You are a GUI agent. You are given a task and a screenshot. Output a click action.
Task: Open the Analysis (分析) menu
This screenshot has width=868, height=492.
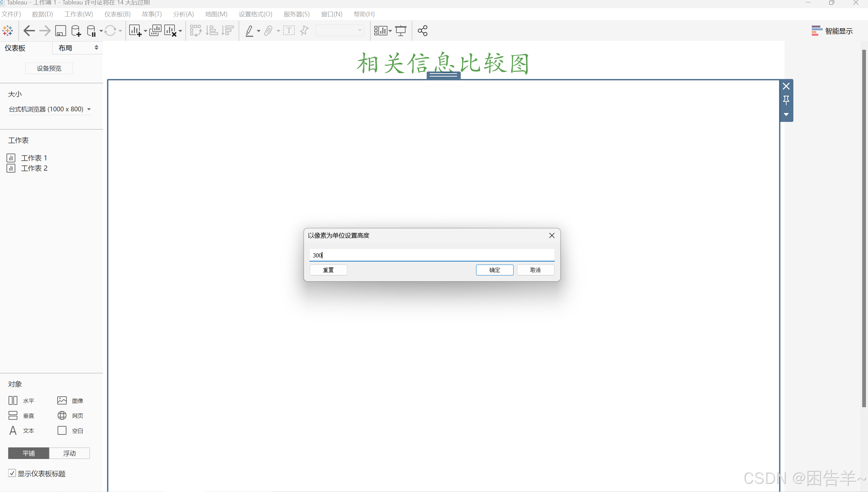pyautogui.click(x=183, y=14)
